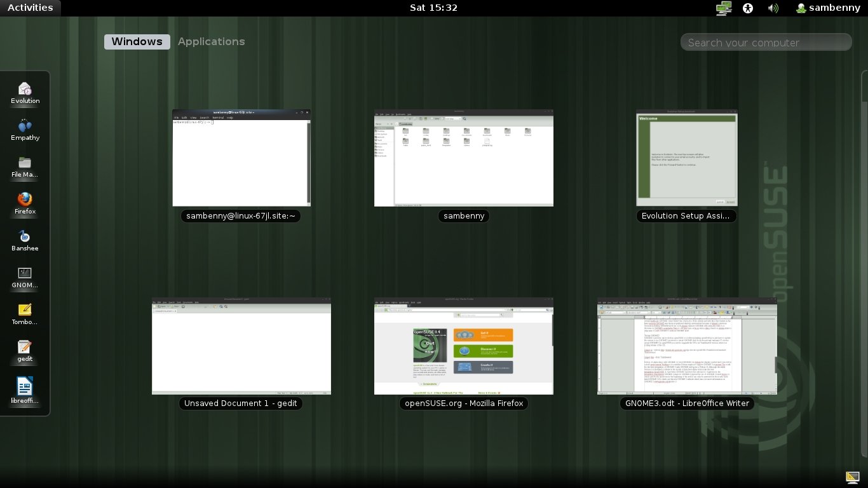Open GNOME Terminal dash icon
Viewport: 868px width, 488px height.
pos(25,276)
